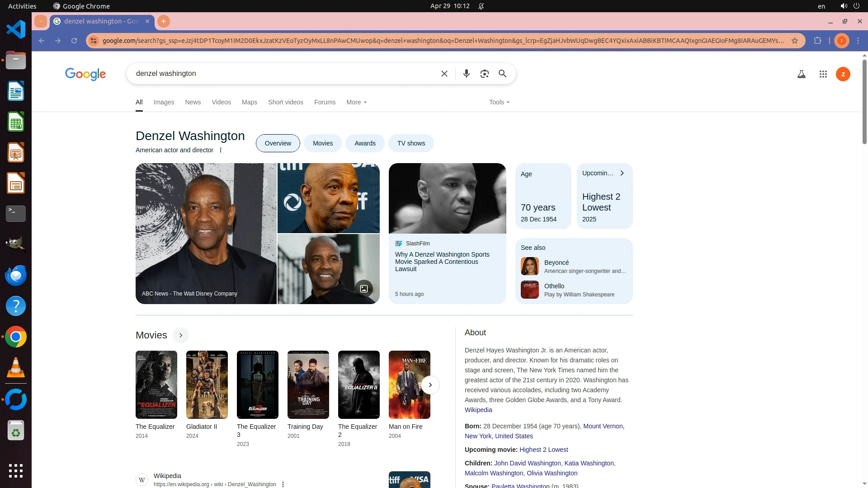The height and width of the screenshot is (488, 868).
Task: Open the Highest 2 Lowest movie link
Action: pos(543,450)
